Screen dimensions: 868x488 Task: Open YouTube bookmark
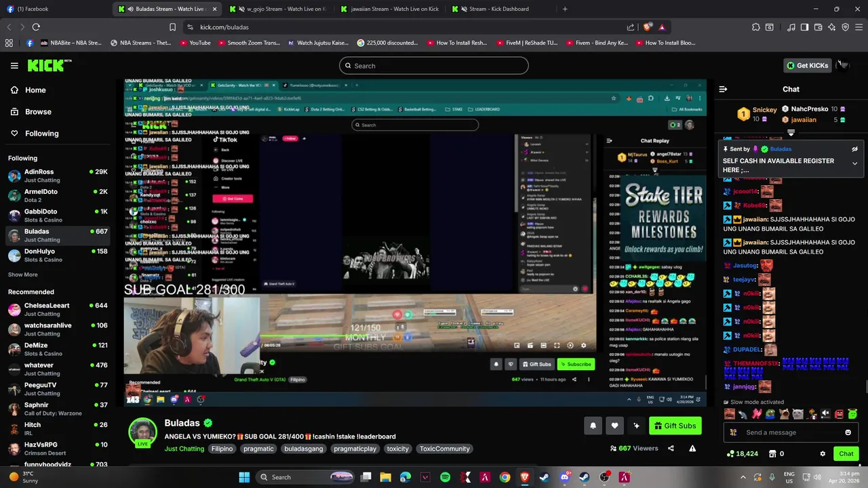[x=195, y=43]
